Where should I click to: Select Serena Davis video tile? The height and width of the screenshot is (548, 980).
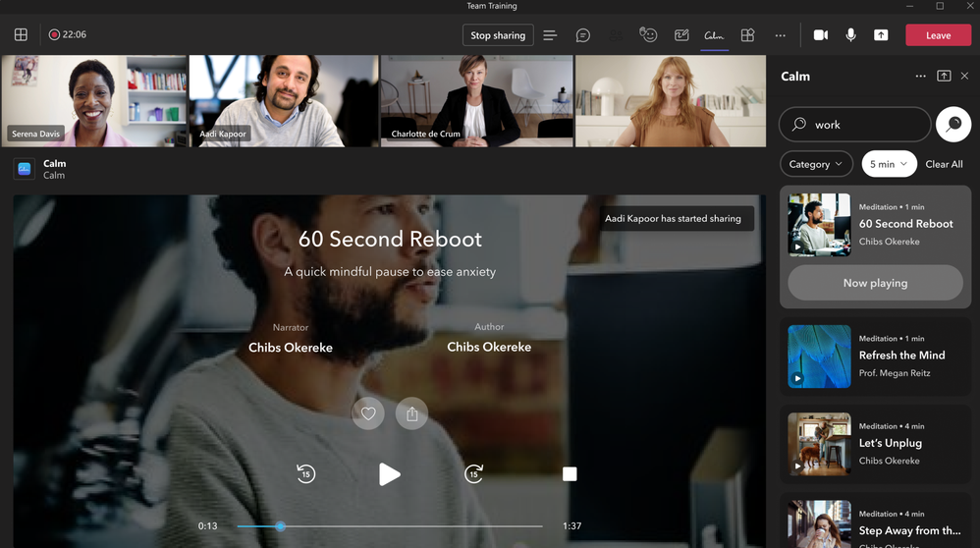coord(93,101)
